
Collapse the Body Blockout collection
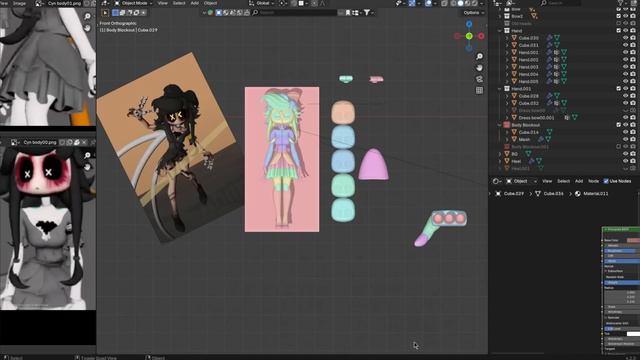tap(500, 125)
